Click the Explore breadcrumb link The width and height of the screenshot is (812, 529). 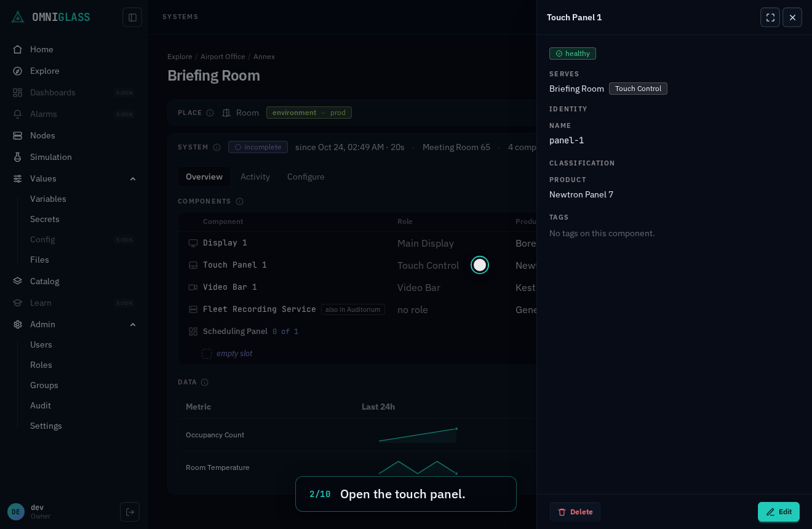(180, 57)
